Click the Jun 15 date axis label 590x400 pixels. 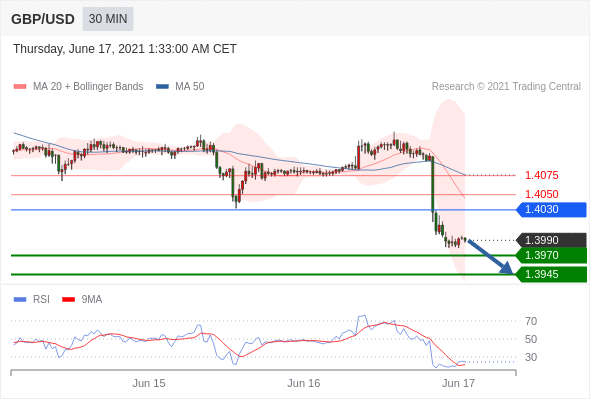click(x=149, y=383)
